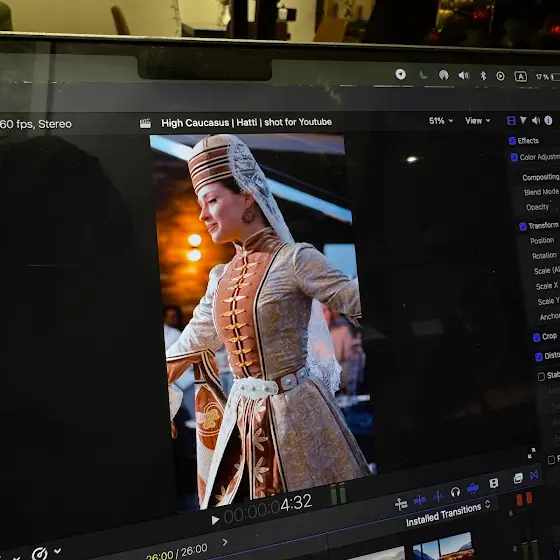
Task: Open the 51% zoom dropdown
Action: tap(441, 121)
